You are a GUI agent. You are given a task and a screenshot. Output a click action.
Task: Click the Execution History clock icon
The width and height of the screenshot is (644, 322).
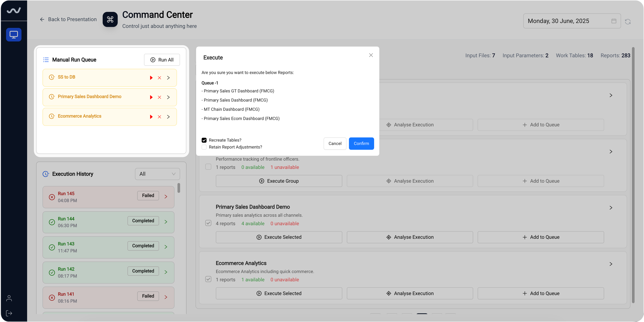point(46,174)
